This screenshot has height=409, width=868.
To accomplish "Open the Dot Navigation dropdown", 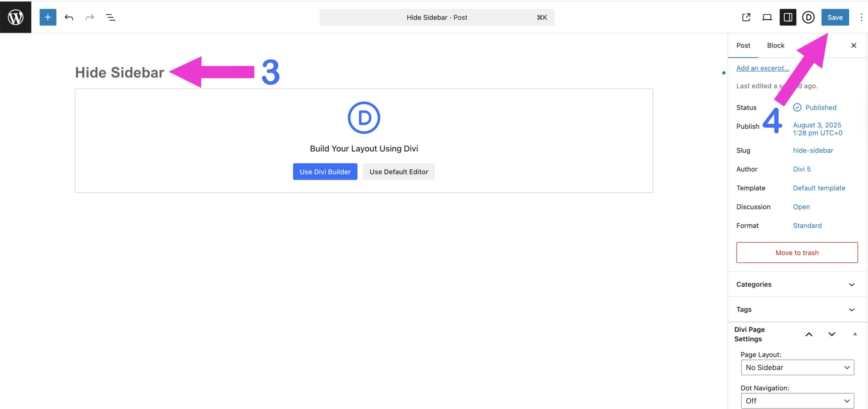I will click(x=797, y=401).
